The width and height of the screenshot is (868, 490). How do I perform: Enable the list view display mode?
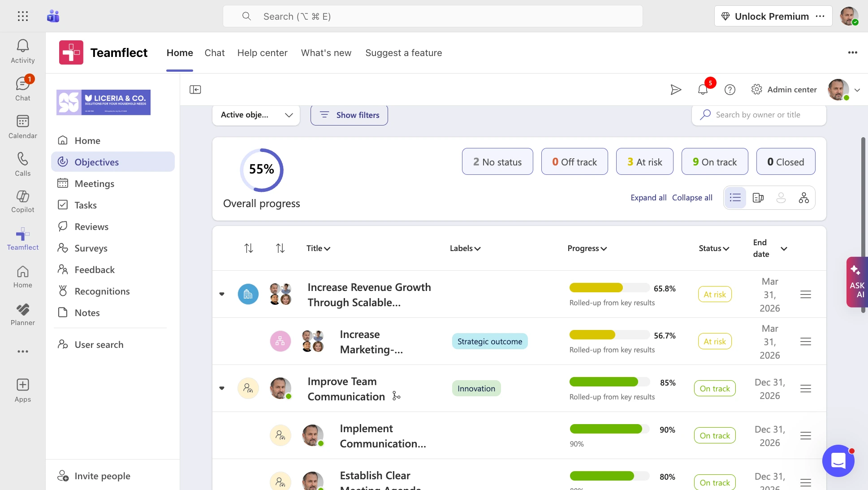point(734,197)
